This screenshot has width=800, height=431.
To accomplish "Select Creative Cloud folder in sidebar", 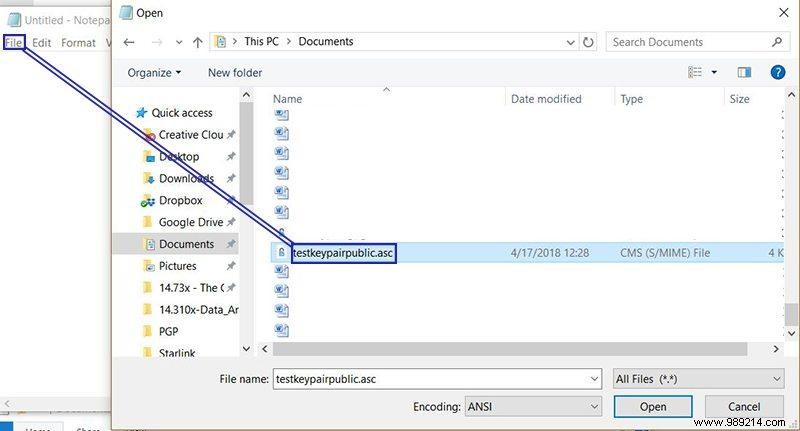I will click(191, 135).
